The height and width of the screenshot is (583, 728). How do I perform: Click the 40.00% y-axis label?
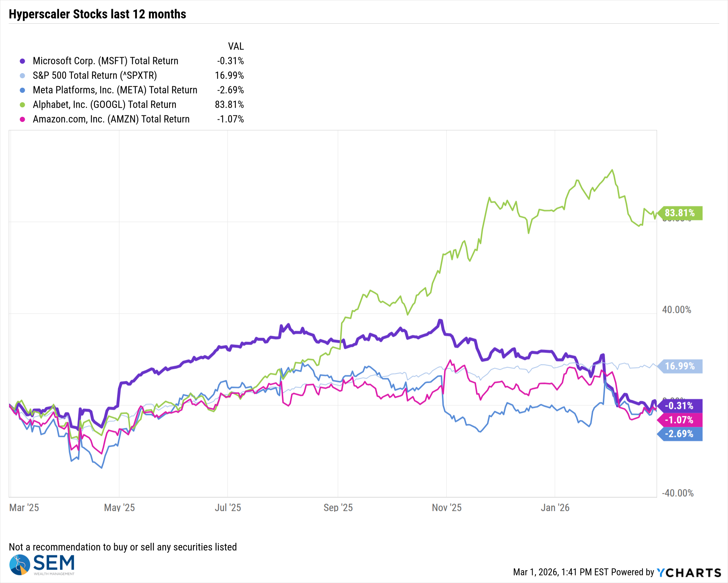(676, 310)
